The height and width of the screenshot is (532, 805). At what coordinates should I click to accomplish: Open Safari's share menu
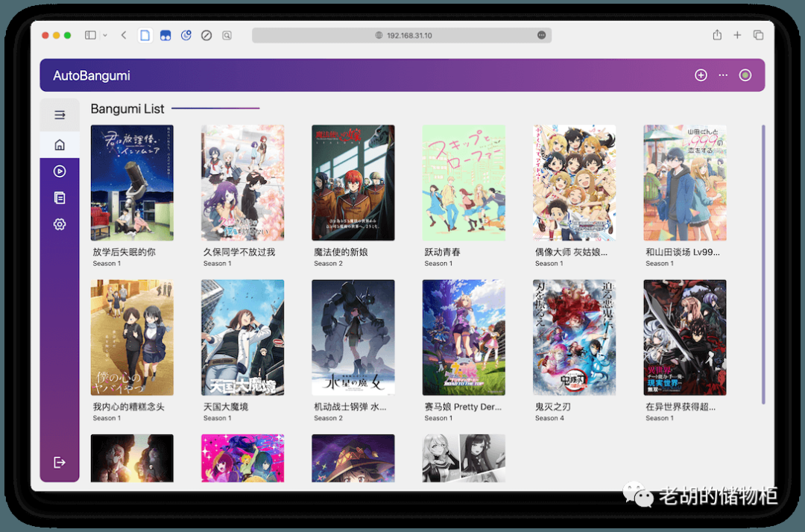point(717,35)
